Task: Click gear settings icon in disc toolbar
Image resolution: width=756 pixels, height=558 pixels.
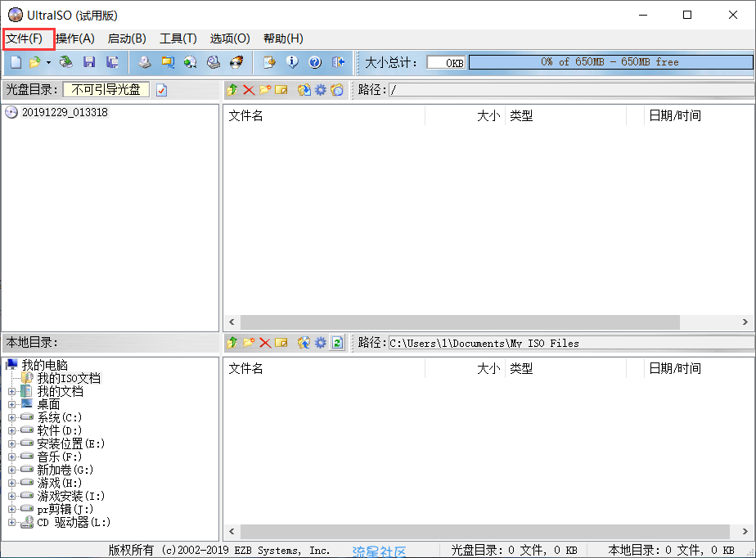Action: pyautogui.click(x=321, y=90)
